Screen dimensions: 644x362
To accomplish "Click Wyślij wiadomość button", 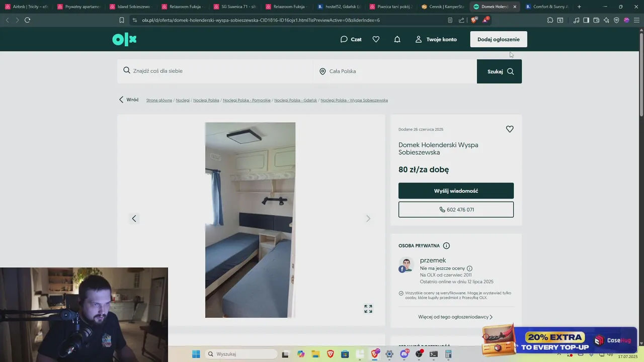I will coord(456,191).
